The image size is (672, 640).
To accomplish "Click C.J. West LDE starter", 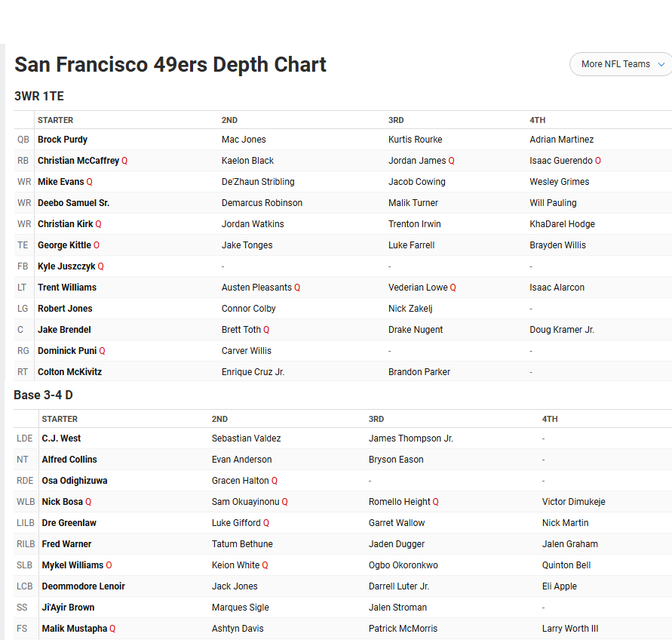I will point(61,438).
